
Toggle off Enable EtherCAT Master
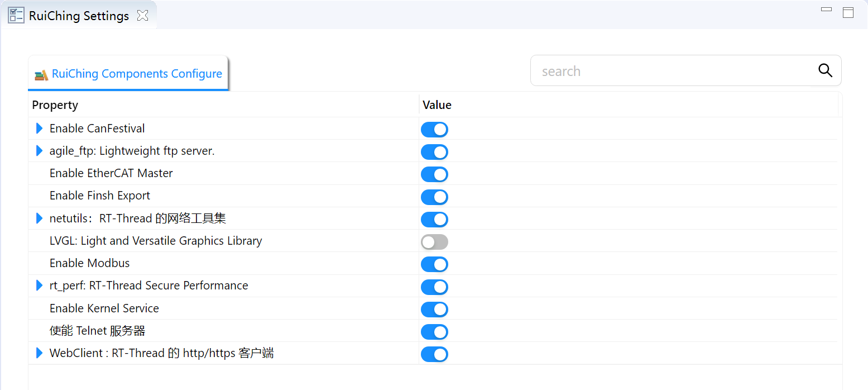(x=434, y=174)
